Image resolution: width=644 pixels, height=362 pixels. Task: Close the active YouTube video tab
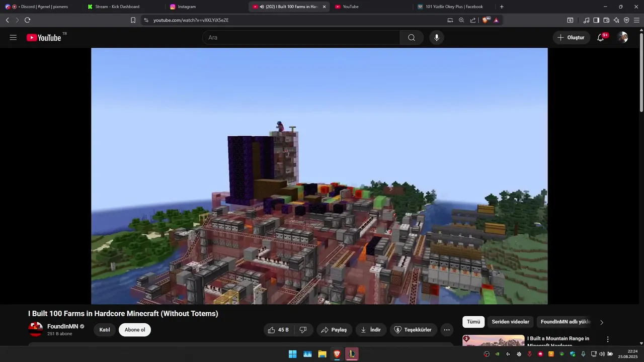pos(324,7)
